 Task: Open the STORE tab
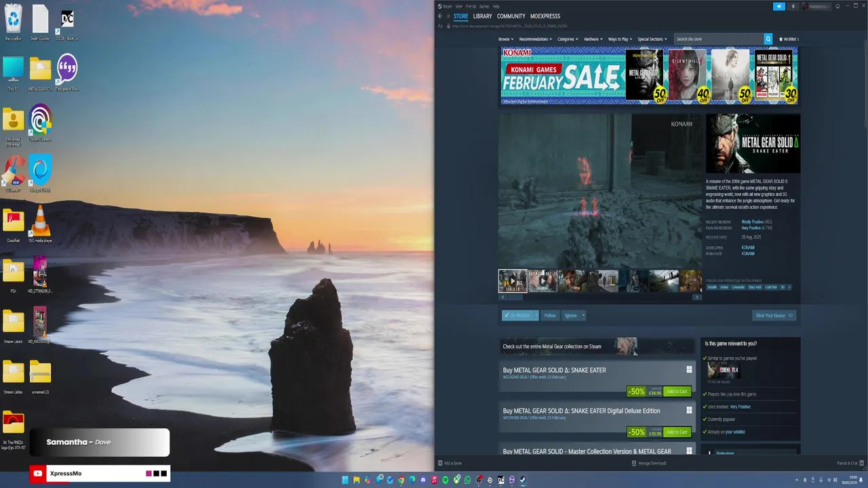[461, 16]
